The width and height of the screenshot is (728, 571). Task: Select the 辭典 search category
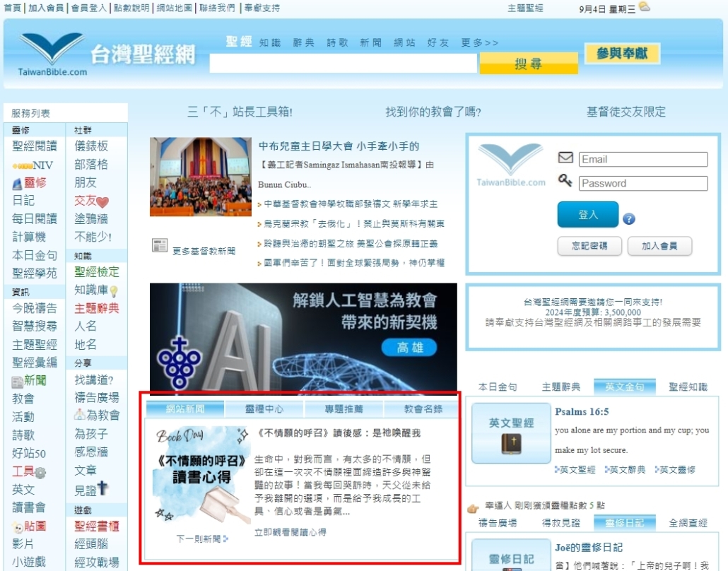point(304,42)
